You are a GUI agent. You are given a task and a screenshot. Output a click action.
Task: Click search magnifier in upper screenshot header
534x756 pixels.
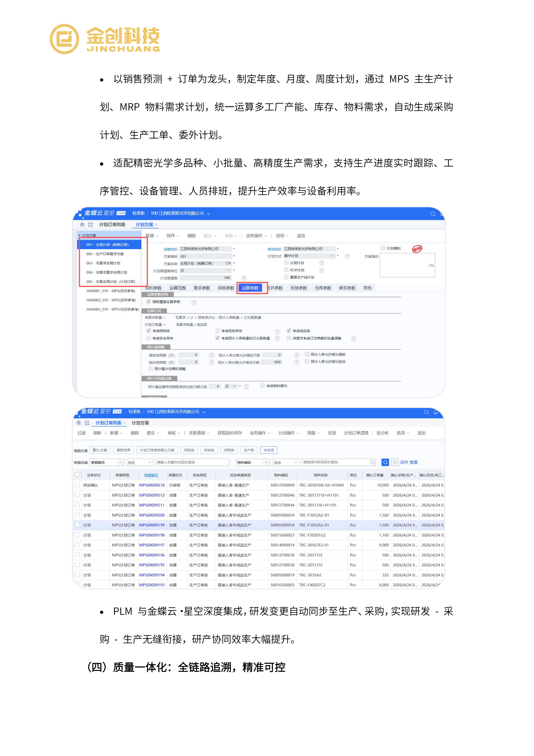433,214
